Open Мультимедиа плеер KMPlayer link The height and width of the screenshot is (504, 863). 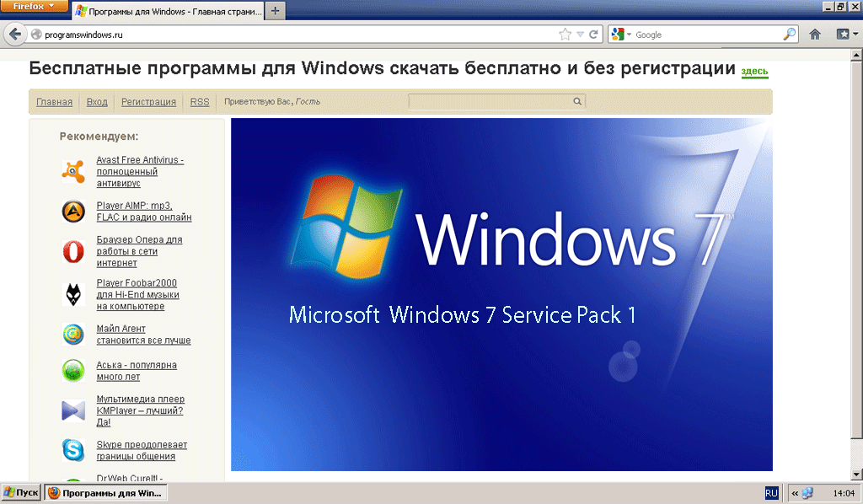[x=141, y=410]
